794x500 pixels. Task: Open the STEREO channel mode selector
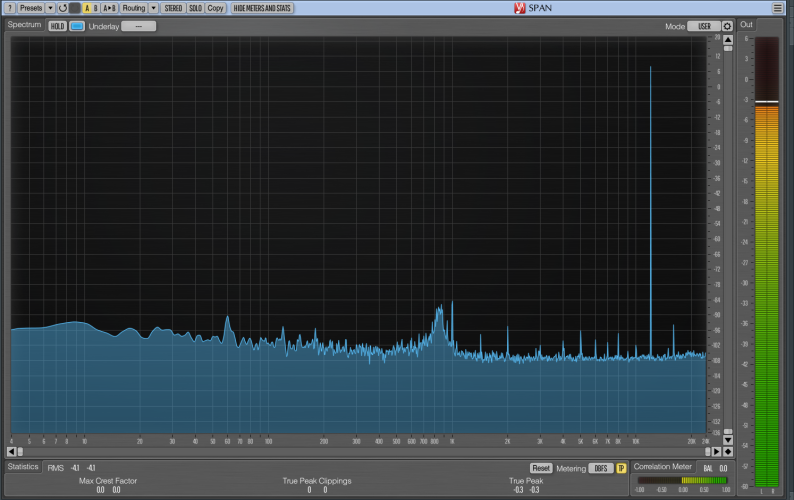pyautogui.click(x=173, y=8)
